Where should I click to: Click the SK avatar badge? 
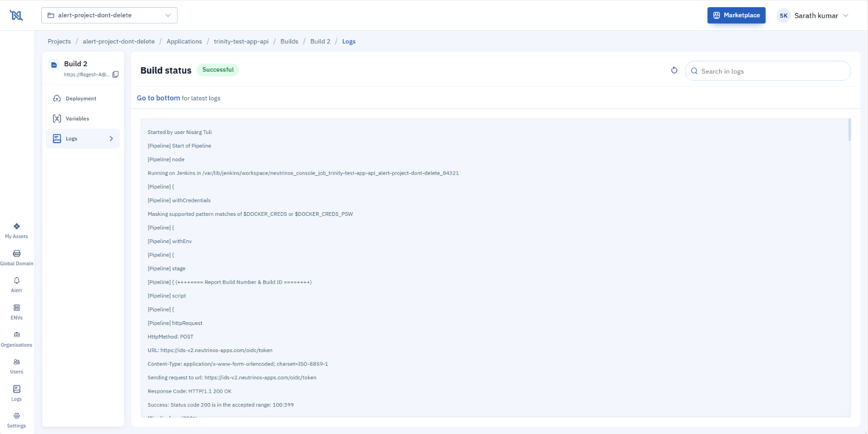(783, 16)
